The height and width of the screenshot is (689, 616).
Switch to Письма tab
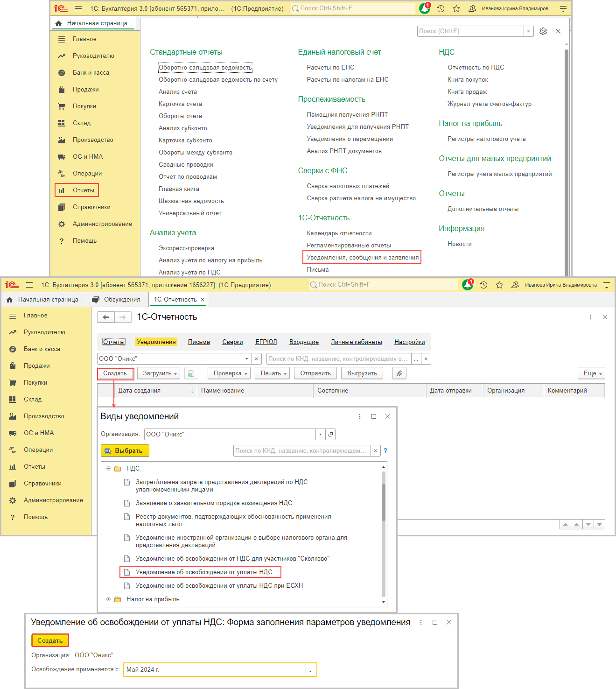[x=199, y=342]
